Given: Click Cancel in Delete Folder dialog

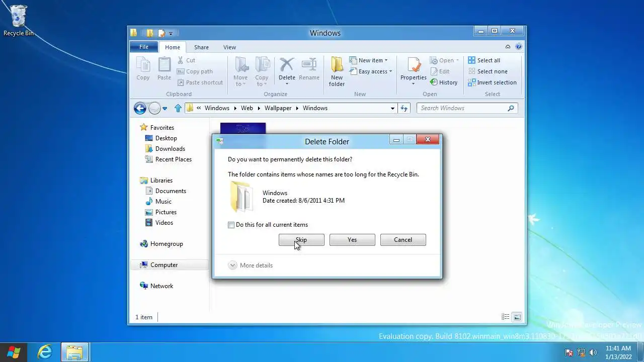Looking at the screenshot, I should pyautogui.click(x=403, y=240).
